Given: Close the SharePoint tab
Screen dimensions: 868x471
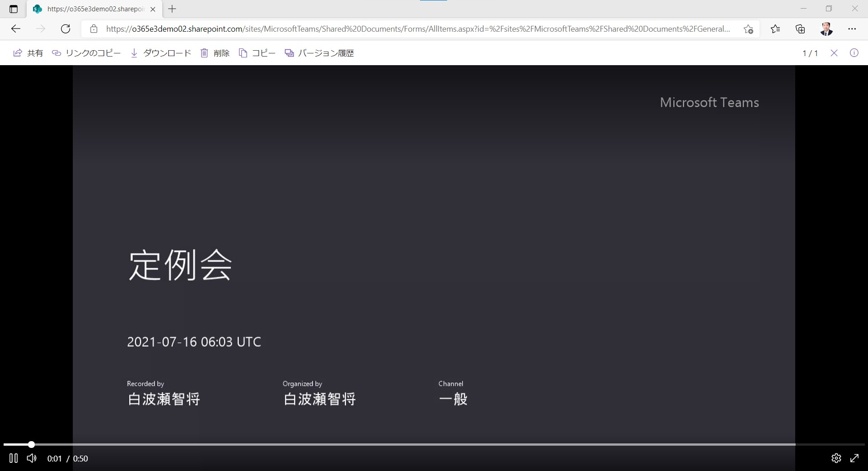Looking at the screenshot, I should coord(153,9).
